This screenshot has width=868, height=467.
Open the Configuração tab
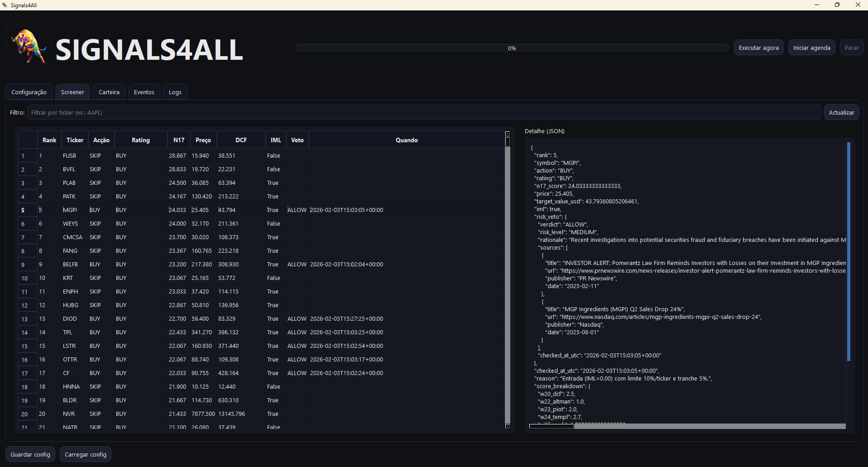point(29,92)
